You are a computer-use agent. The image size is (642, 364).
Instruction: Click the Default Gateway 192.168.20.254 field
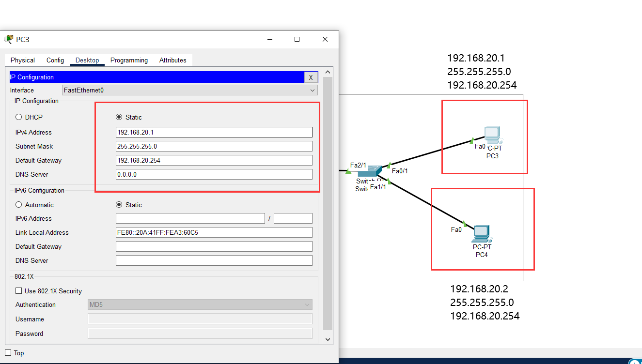(x=214, y=160)
